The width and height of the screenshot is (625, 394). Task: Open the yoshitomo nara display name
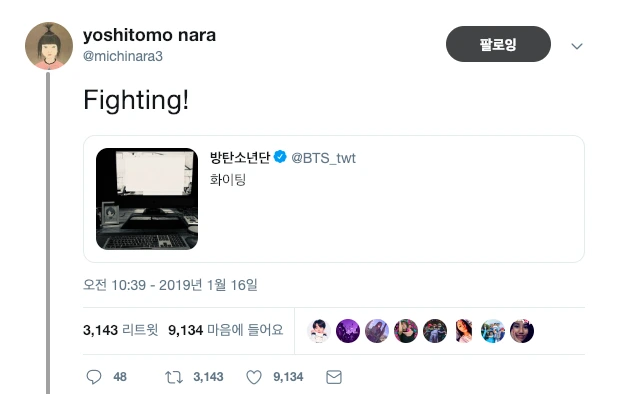[149, 35]
